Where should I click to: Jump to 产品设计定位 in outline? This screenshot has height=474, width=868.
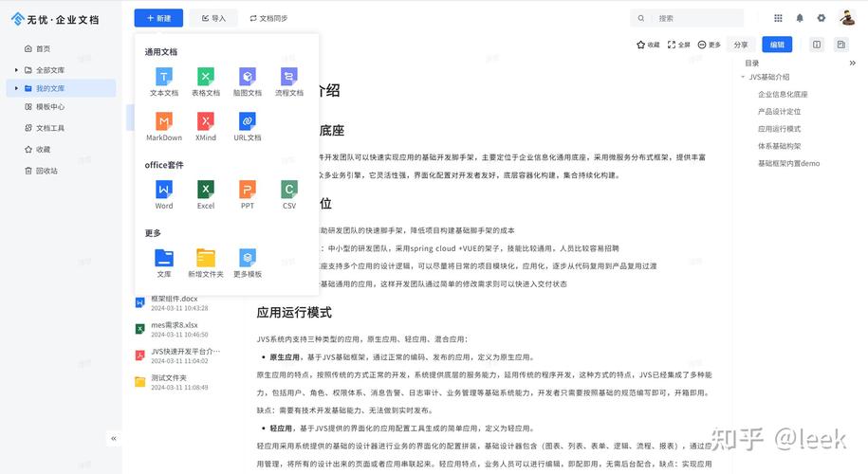(x=780, y=112)
